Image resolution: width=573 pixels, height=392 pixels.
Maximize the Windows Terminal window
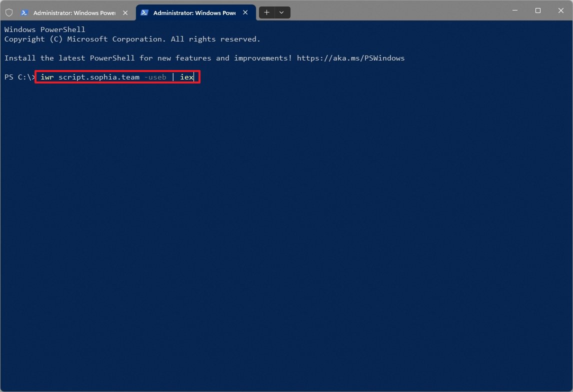[x=537, y=10]
